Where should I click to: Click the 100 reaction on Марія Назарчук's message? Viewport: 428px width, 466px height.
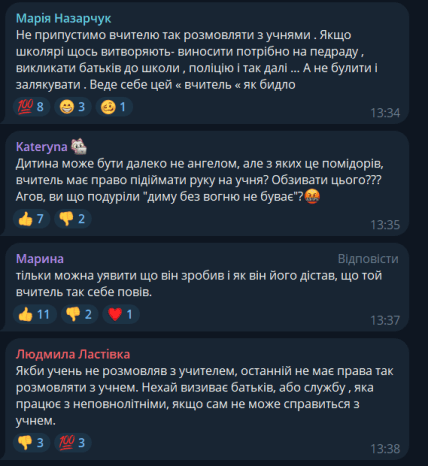[31, 107]
